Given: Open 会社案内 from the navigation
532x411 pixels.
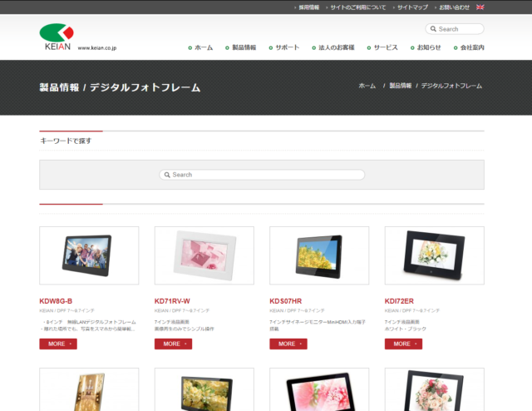Looking at the screenshot, I should click(x=471, y=47).
